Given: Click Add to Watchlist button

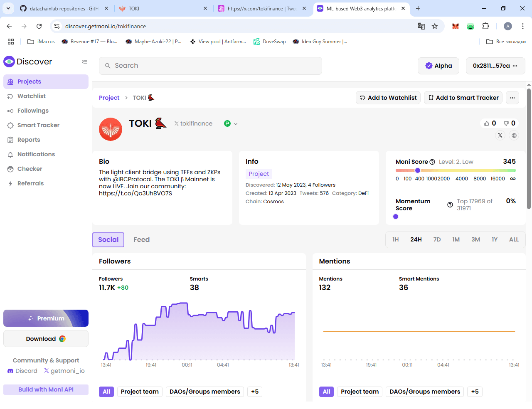Looking at the screenshot, I should point(388,98).
